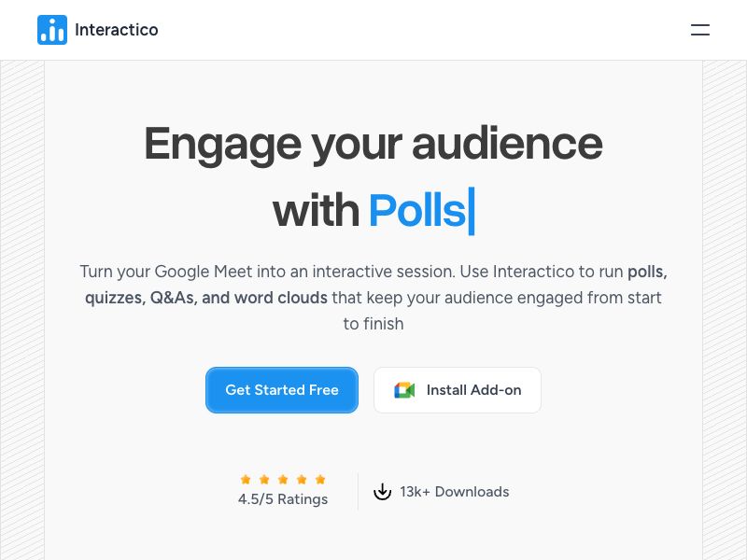Click the Install Add-on button label
Screen dimensions: 747x560
(x=473, y=390)
